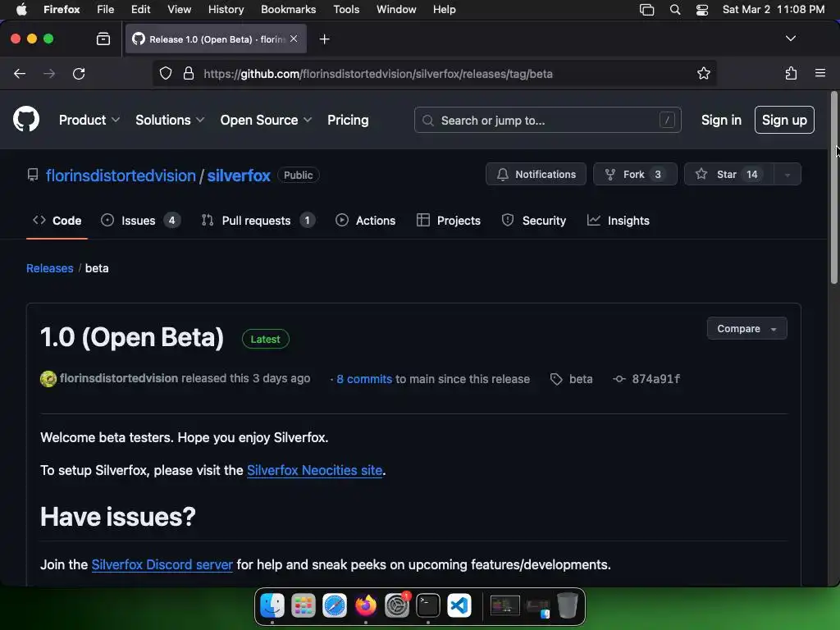Click the Pricing link
The width and height of the screenshot is (840, 630).
click(348, 120)
